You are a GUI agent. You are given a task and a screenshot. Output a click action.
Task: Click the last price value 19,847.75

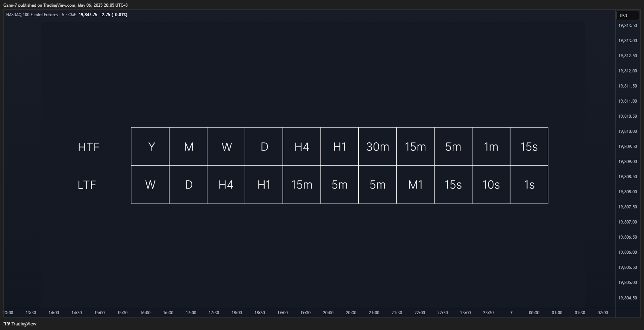tap(88, 15)
